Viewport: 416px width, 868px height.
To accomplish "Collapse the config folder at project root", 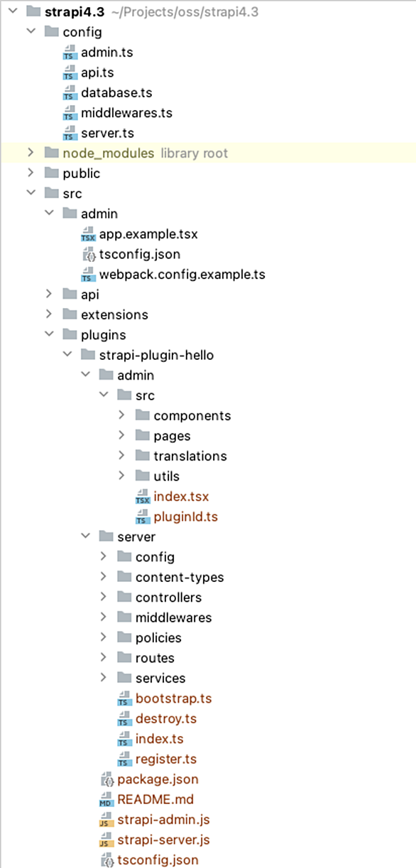I will [31, 32].
